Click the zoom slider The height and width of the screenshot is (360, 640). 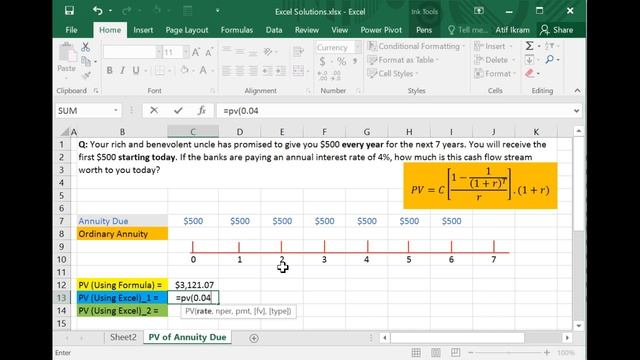coord(509,352)
